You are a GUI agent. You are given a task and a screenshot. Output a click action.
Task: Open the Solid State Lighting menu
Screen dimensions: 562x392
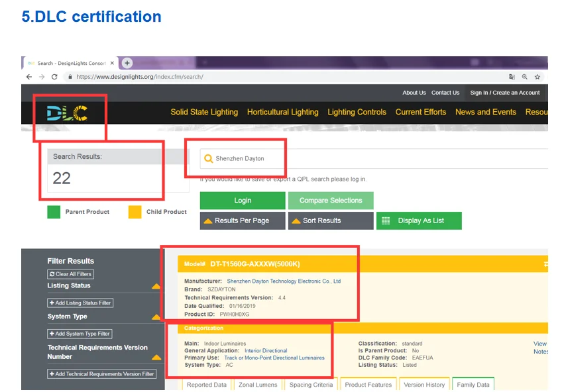[204, 112]
